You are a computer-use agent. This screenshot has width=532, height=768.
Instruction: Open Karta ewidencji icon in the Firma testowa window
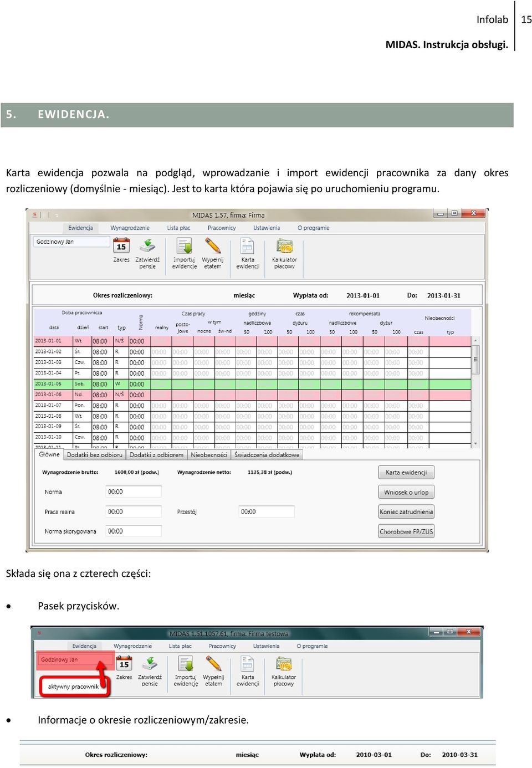tap(248, 664)
